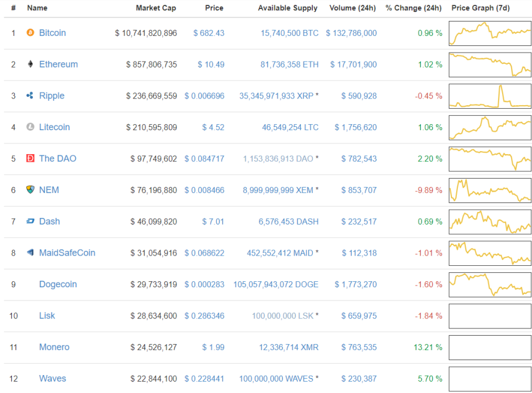Click Ethereum market cap $ 857,806,735
Image resolution: width=532 pixels, height=393 pixels.
151,65
